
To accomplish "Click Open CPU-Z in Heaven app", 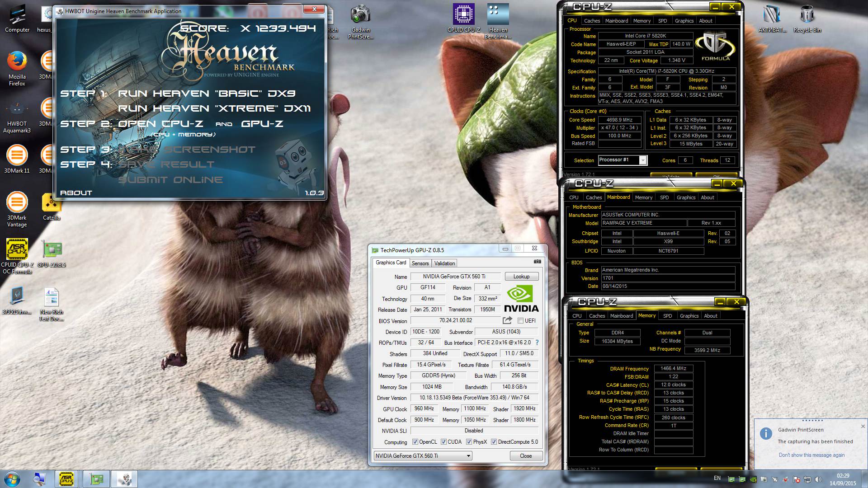I will (160, 124).
